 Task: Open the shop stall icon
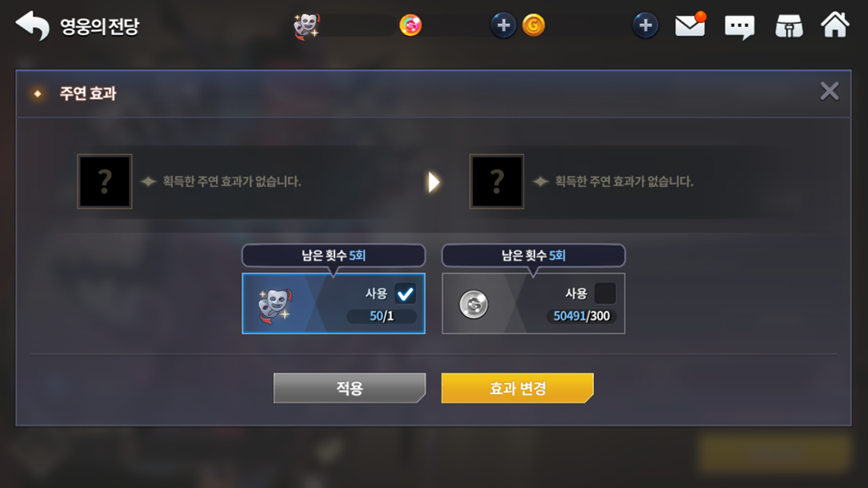click(x=789, y=26)
